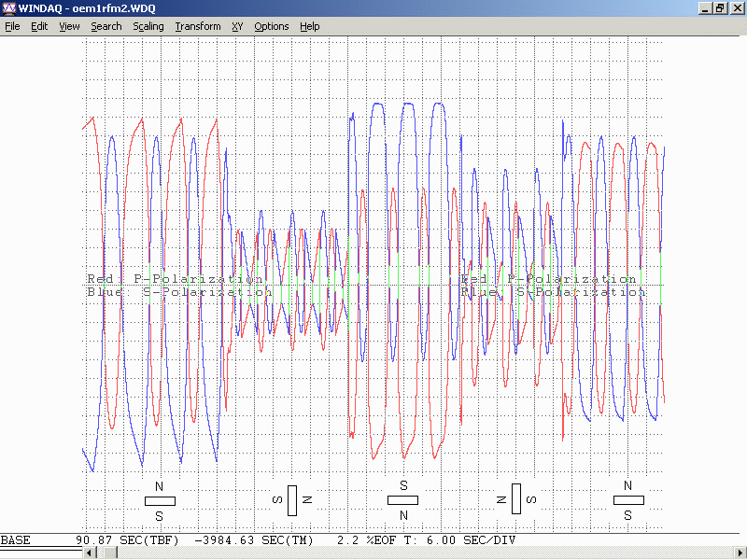The height and width of the screenshot is (560, 747).
Task: Click the WINDAQ application icon in title bar
Action: pyautogui.click(x=8, y=7)
